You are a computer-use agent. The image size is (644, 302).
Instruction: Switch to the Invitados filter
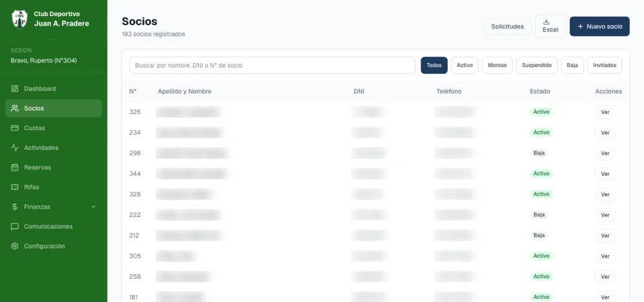click(605, 65)
